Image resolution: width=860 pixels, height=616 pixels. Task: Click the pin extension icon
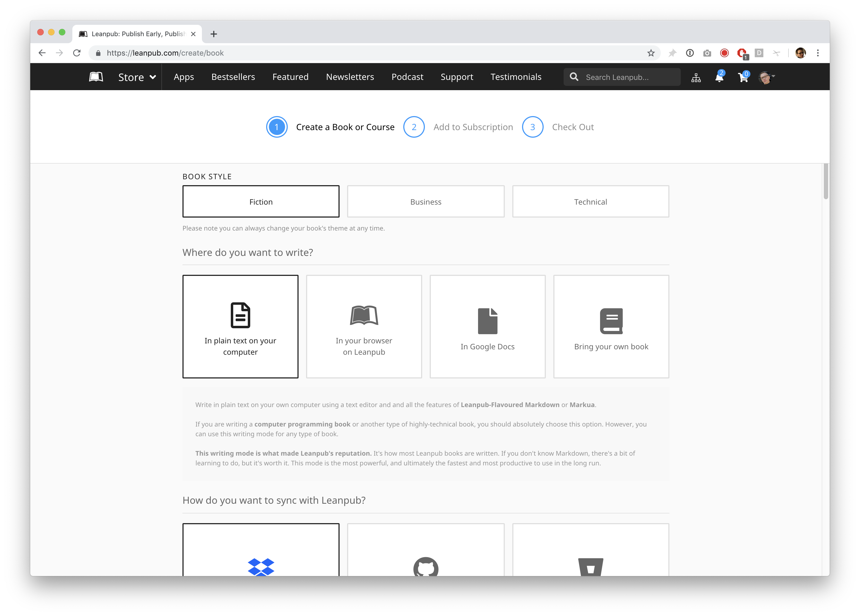pyautogui.click(x=672, y=53)
